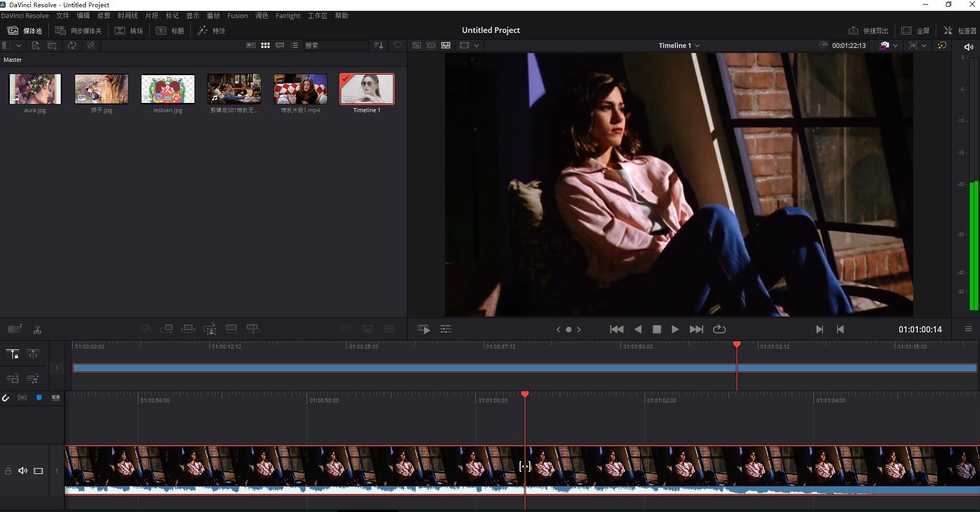Open the 检查器 inspector panel

coord(960,31)
